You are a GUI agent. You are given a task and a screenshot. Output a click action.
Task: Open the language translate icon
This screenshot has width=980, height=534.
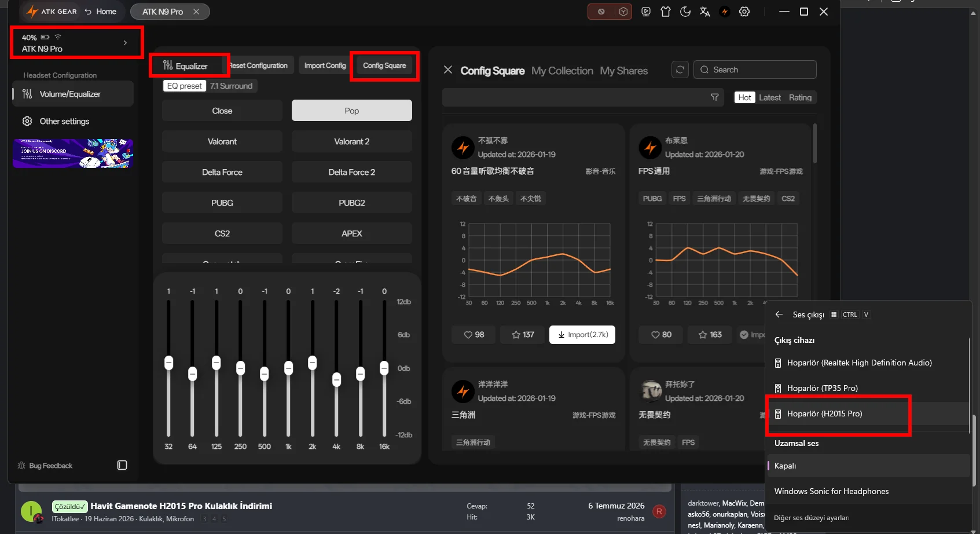[705, 12]
